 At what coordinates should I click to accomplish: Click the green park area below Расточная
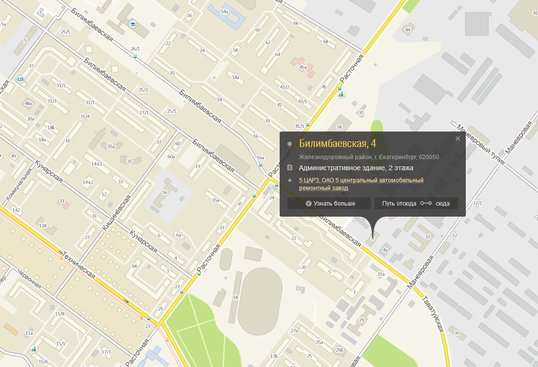(x=201, y=333)
